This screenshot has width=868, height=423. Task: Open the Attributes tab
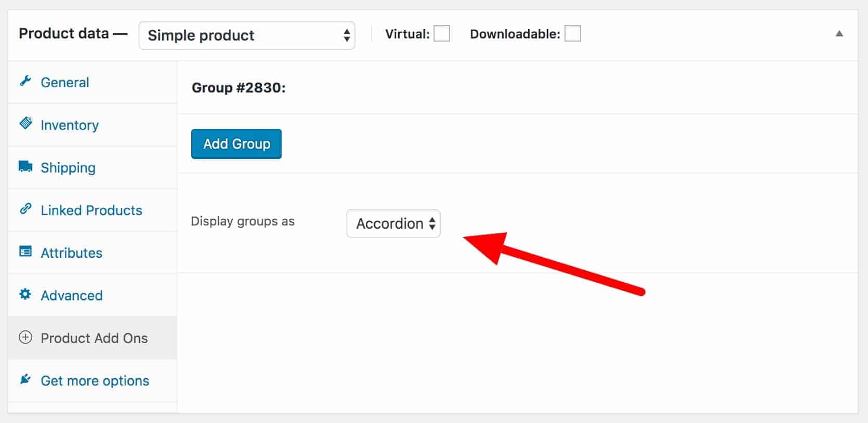point(93,253)
